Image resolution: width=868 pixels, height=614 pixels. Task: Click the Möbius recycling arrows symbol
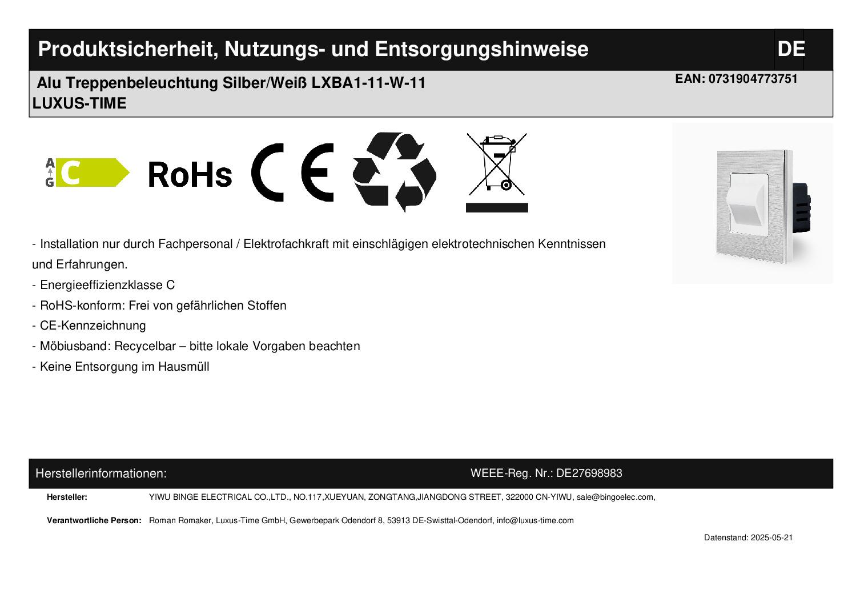[x=394, y=172]
